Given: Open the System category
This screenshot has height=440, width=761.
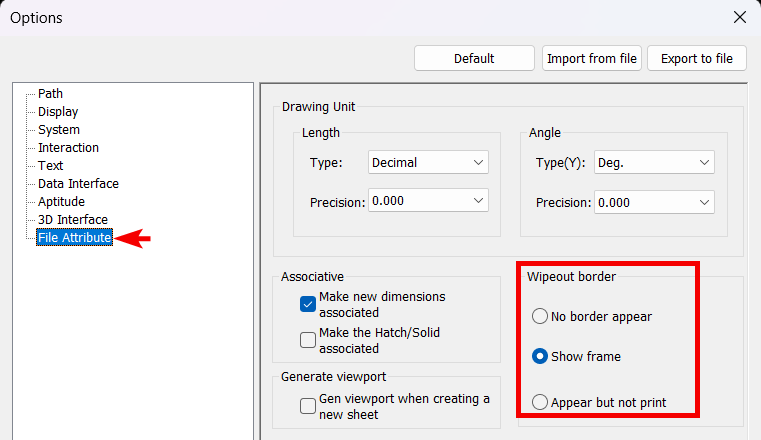Looking at the screenshot, I should click(x=59, y=130).
